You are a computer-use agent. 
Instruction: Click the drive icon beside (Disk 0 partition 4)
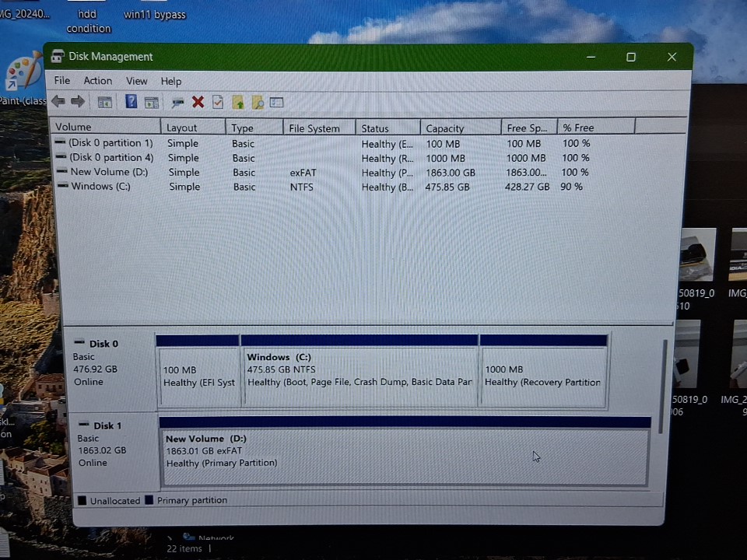tap(61, 156)
